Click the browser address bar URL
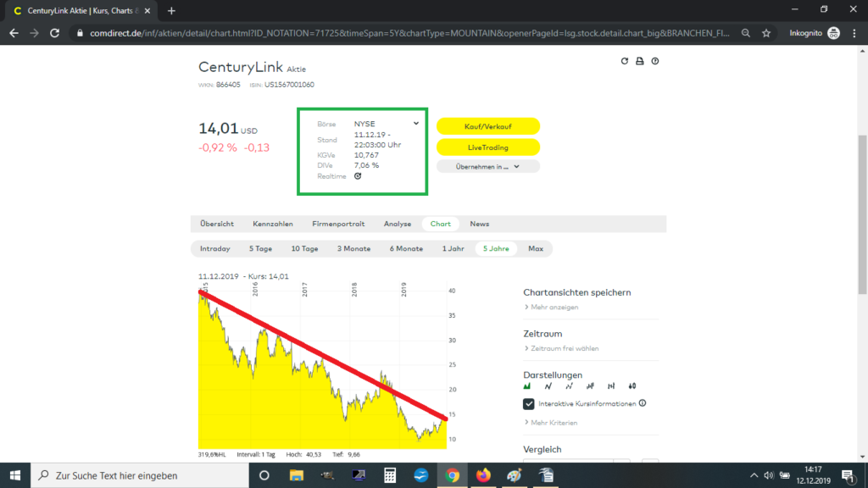The image size is (868, 488). point(409,33)
